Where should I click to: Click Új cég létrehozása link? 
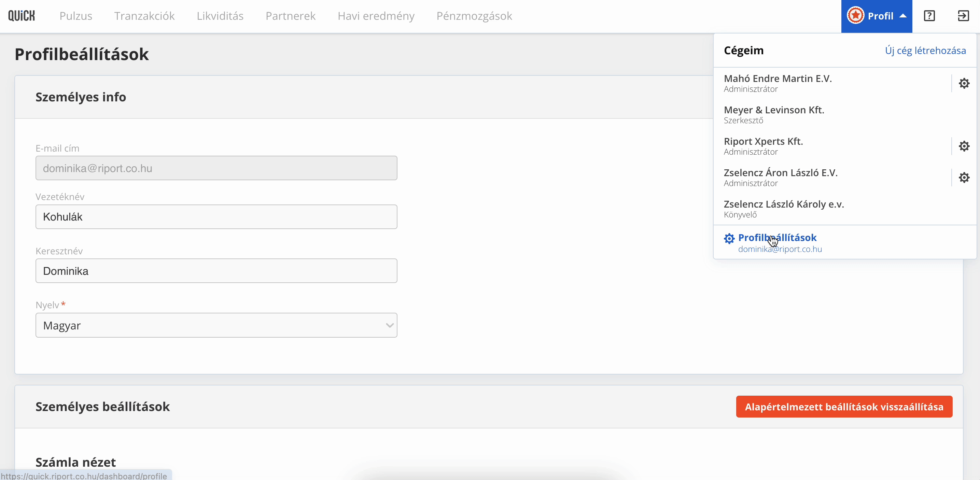(925, 51)
